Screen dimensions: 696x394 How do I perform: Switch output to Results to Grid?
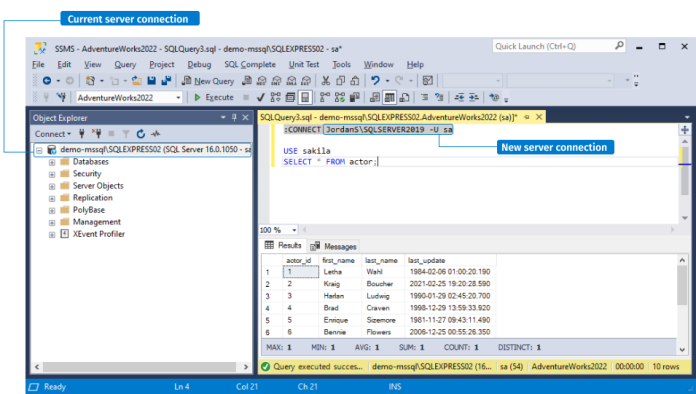point(389,97)
